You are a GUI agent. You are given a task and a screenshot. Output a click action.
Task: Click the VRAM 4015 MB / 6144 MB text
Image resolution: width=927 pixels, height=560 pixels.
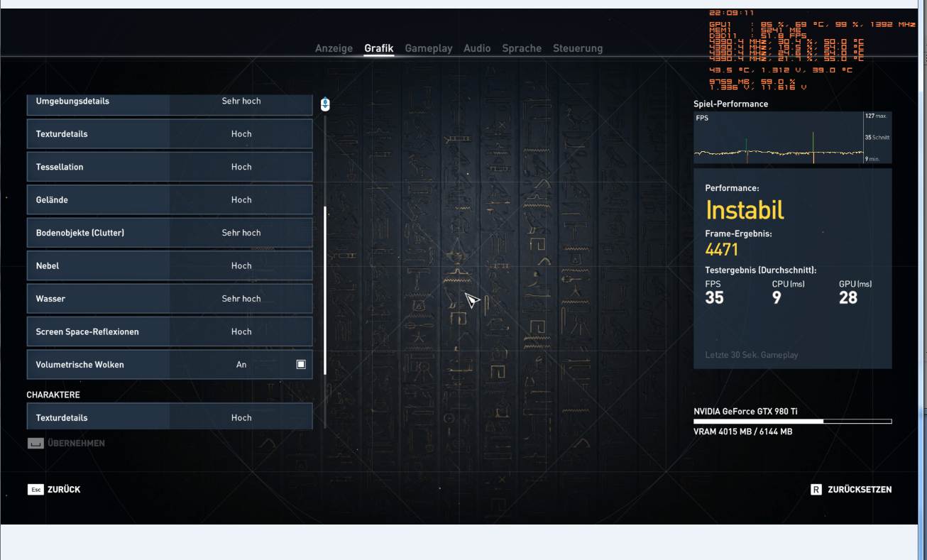743,432
